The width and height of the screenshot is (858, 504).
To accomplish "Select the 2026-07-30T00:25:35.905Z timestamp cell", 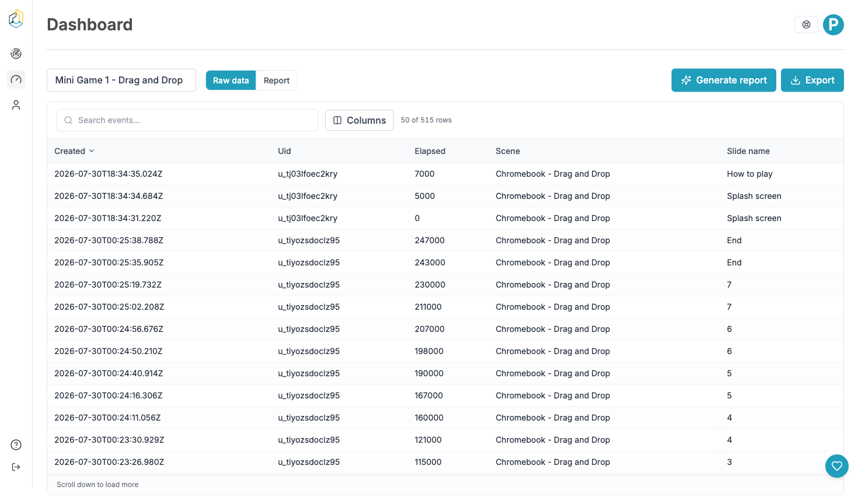I will 109,262.
